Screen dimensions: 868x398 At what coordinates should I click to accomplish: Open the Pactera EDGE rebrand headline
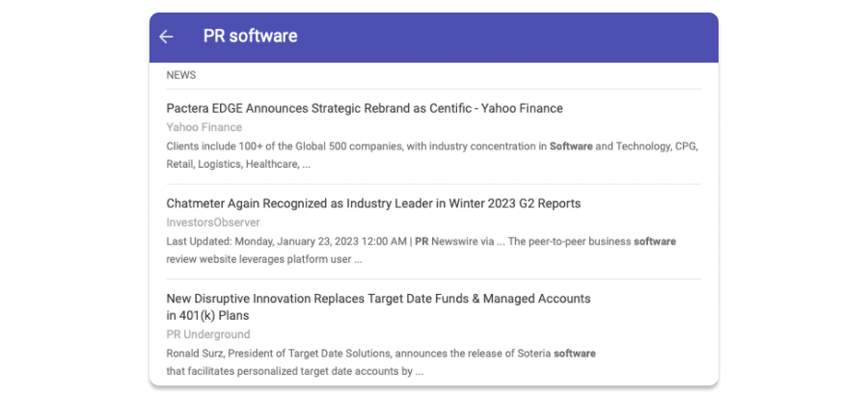pos(364,108)
